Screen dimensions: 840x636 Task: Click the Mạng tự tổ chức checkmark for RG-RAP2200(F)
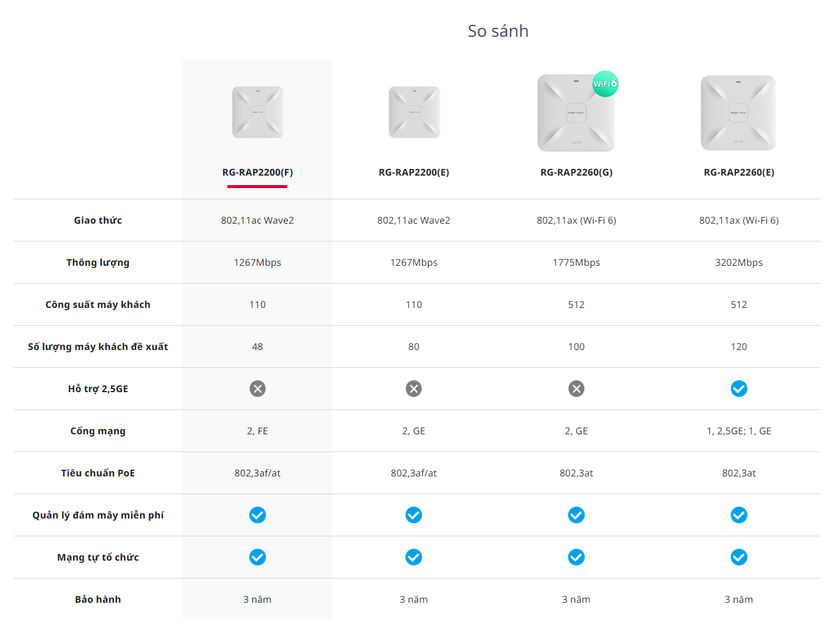tap(258, 557)
